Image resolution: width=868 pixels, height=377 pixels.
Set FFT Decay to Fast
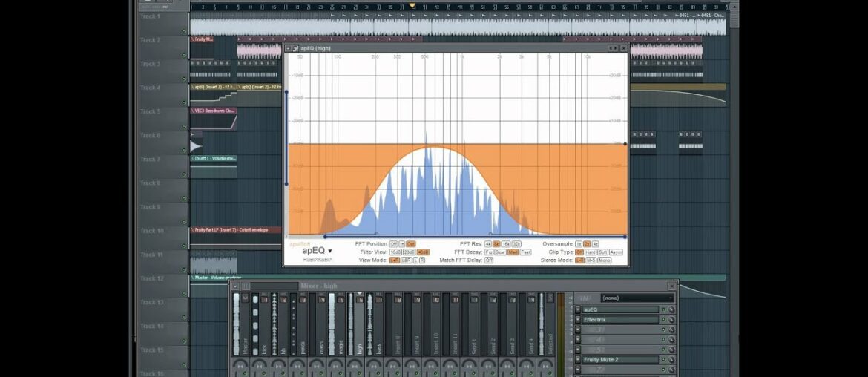pyautogui.click(x=526, y=252)
